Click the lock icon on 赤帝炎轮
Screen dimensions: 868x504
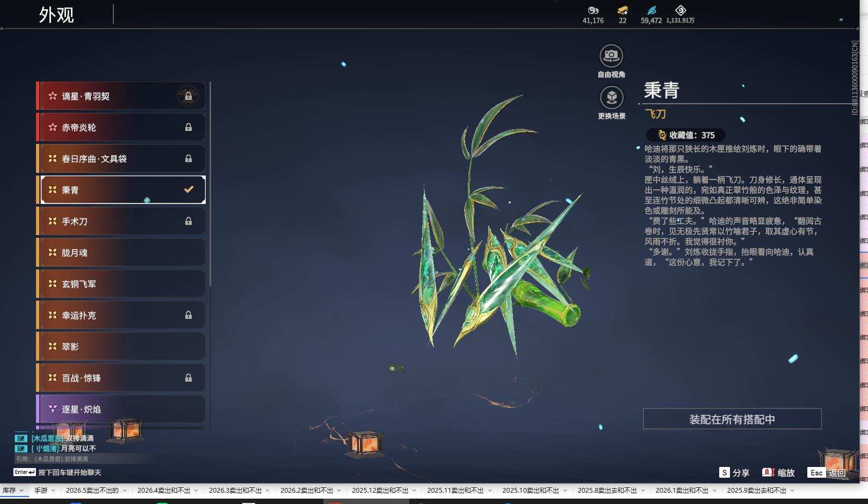(x=189, y=127)
